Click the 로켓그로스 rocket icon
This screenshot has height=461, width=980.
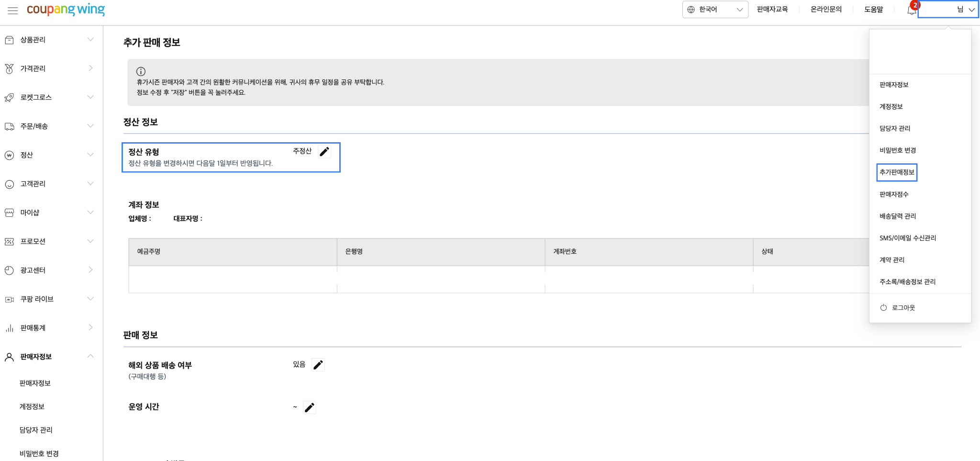[9, 98]
